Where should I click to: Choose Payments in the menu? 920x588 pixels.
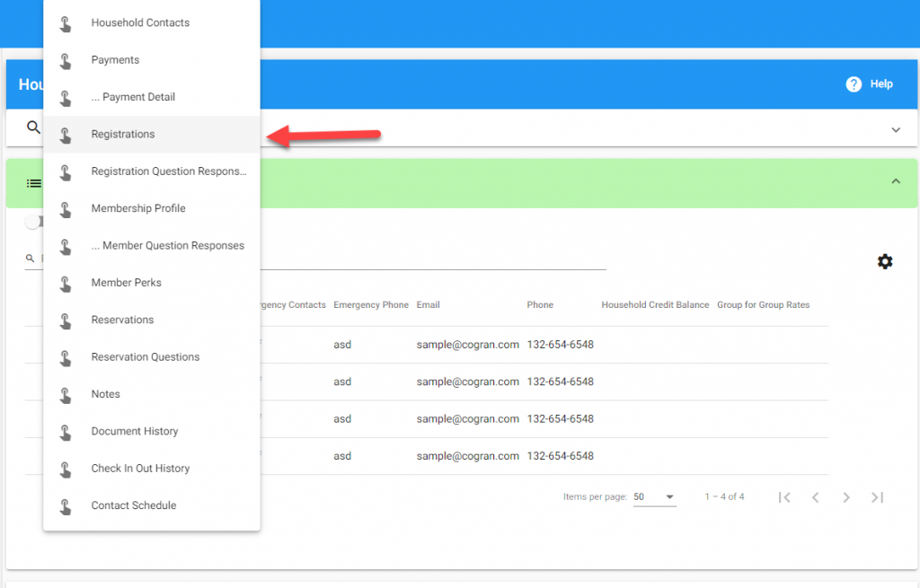pyautogui.click(x=115, y=60)
